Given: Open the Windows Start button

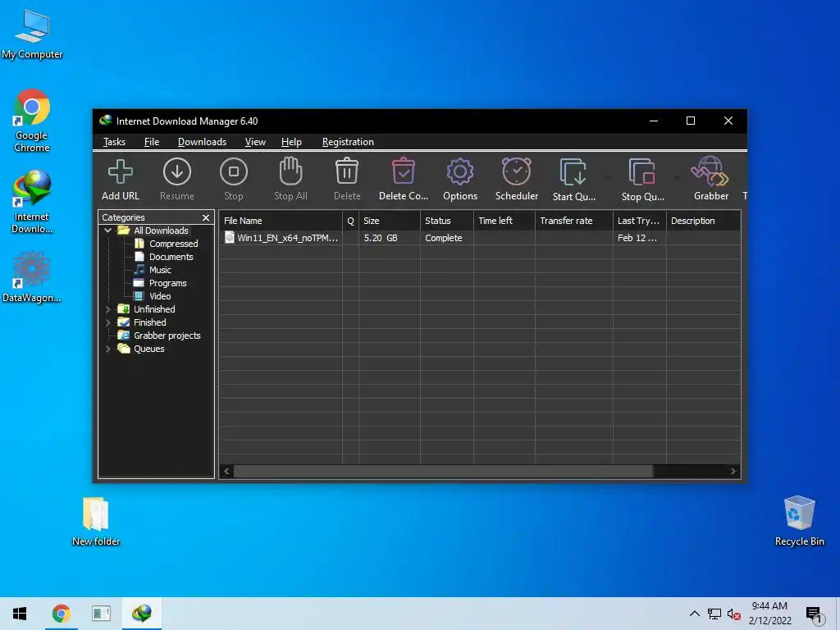Looking at the screenshot, I should [x=20, y=614].
